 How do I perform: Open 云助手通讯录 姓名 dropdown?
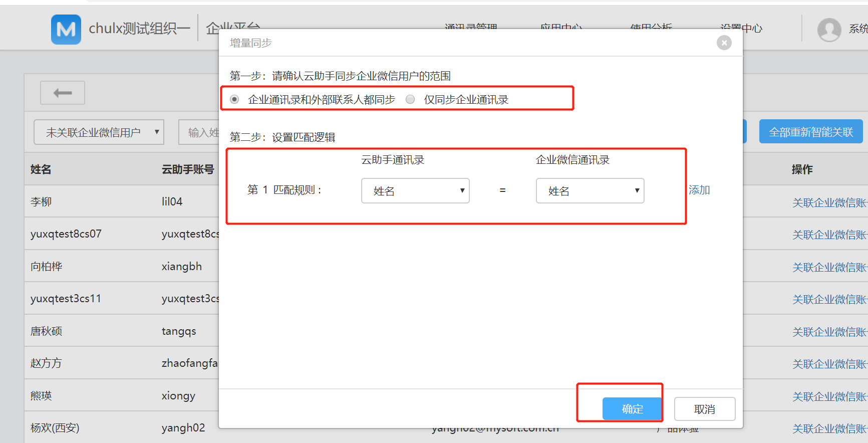415,191
